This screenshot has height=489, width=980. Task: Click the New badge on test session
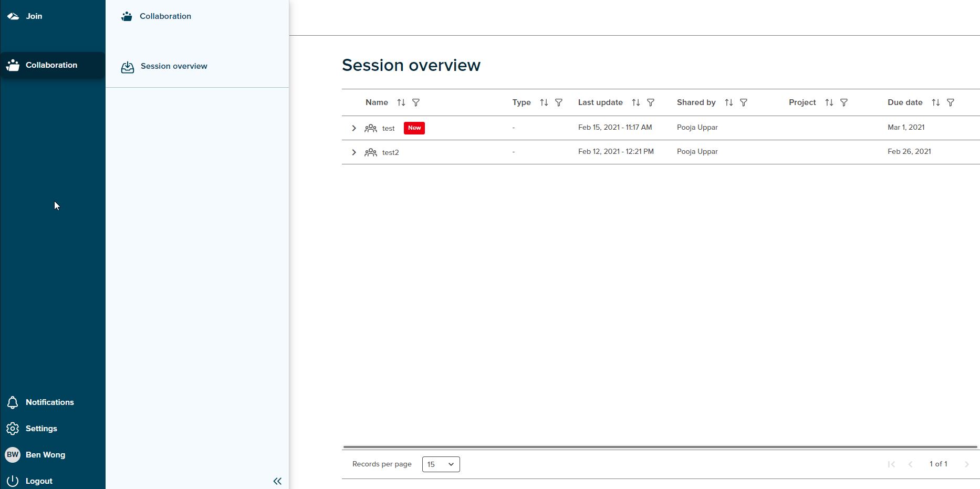coord(414,128)
